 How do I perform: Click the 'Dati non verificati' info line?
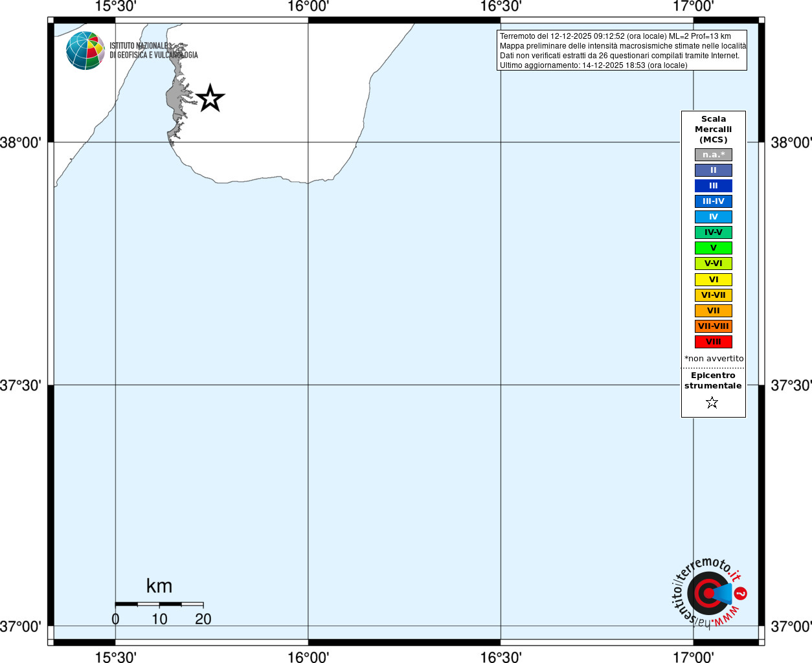tap(620, 56)
